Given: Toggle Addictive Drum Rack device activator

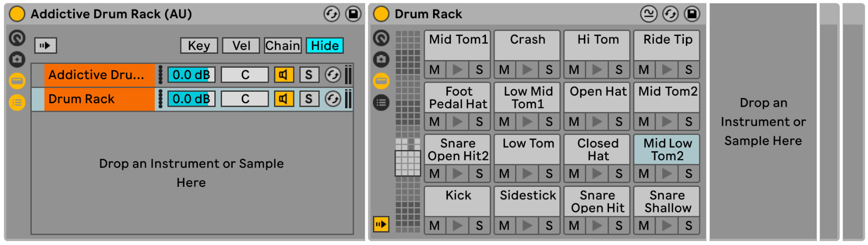Looking at the screenshot, I should point(17,14).
